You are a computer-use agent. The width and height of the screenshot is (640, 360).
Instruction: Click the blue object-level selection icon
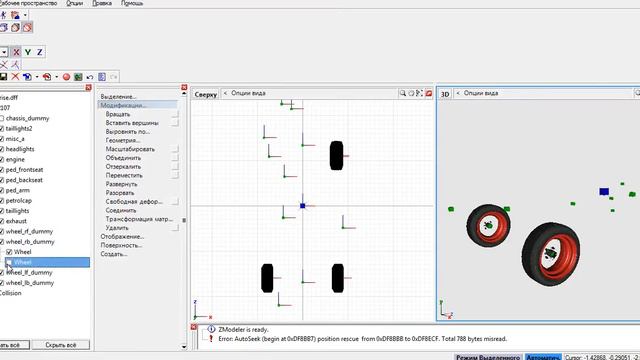(x=4, y=27)
